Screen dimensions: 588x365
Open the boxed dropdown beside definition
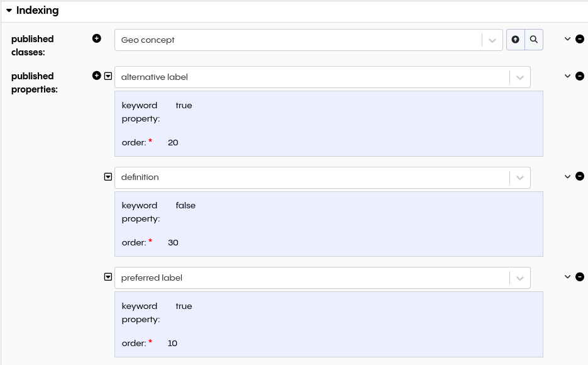click(108, 176)
